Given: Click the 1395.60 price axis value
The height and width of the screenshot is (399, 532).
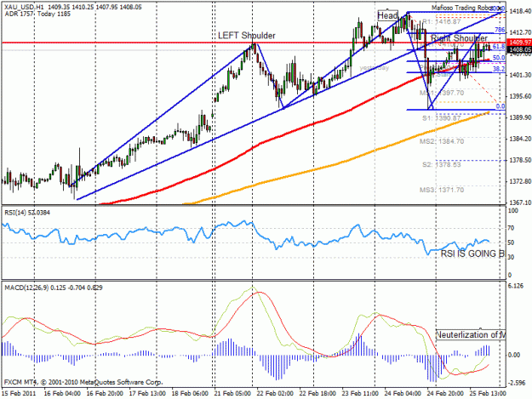Looking at the screenshot, I should click(x=520, y=96).
